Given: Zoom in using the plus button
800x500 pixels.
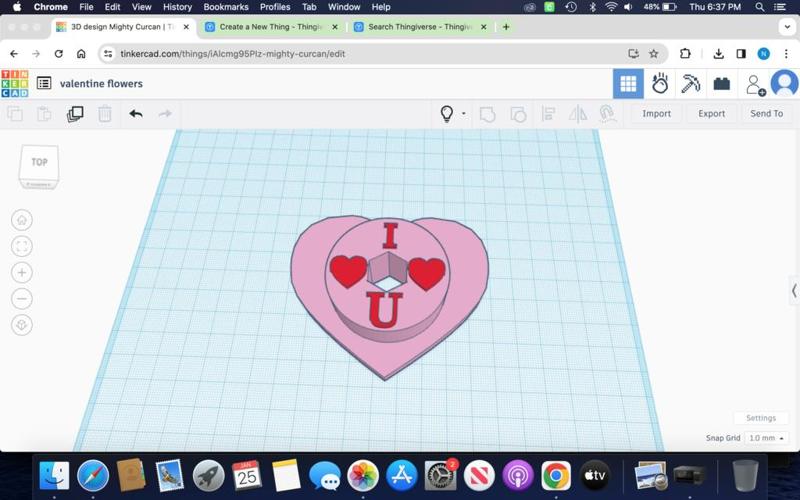Looking at the screenshot, I should (x=22, y=272).
